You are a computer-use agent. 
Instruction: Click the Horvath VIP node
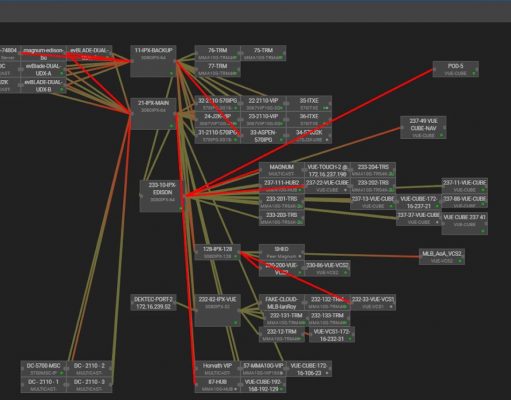[217, 368]
